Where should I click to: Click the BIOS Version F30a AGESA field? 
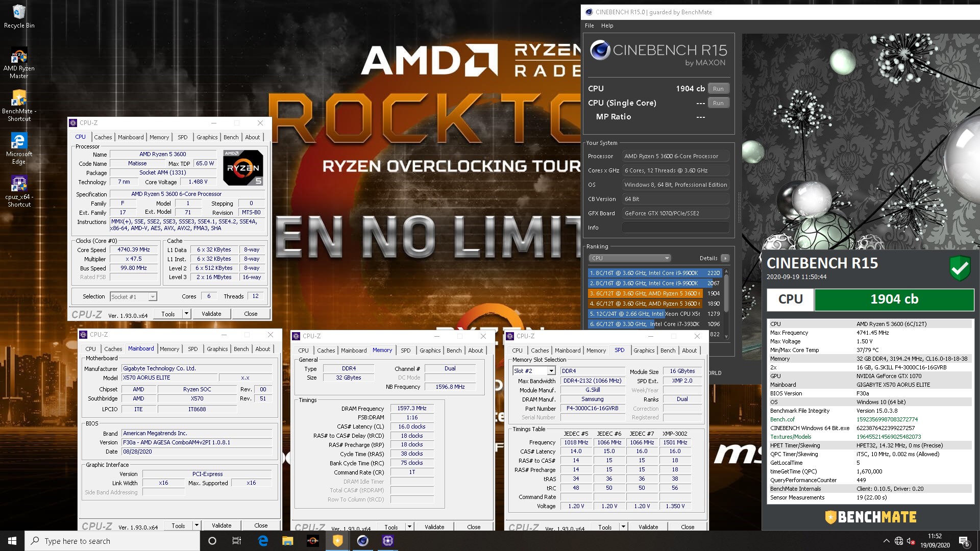tap(197, 442)
